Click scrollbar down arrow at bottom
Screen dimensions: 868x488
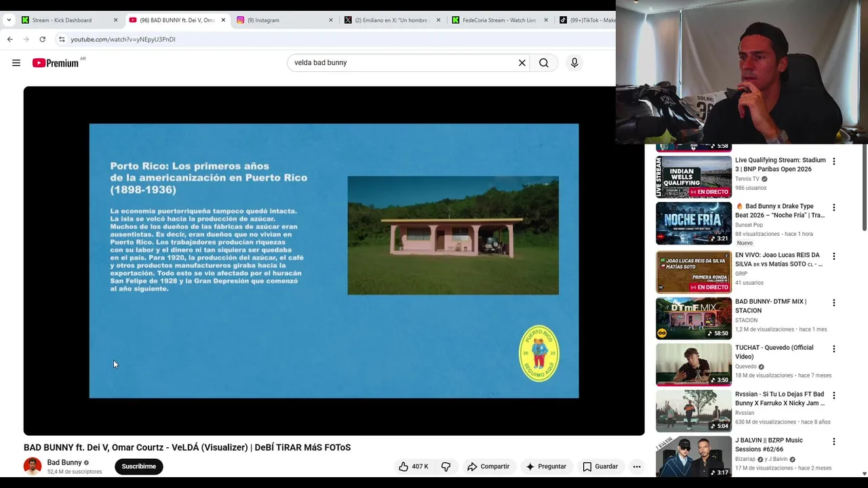864,474
